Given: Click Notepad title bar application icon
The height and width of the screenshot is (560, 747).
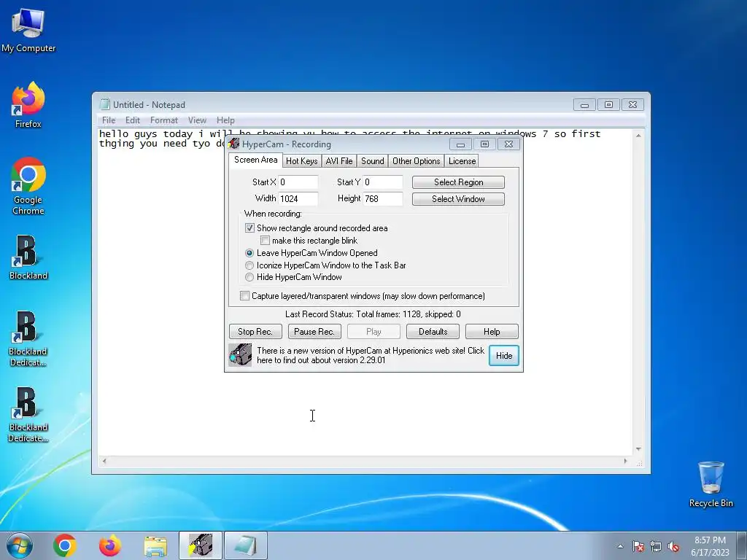Looking at the screenshot, I should point(104,104).
